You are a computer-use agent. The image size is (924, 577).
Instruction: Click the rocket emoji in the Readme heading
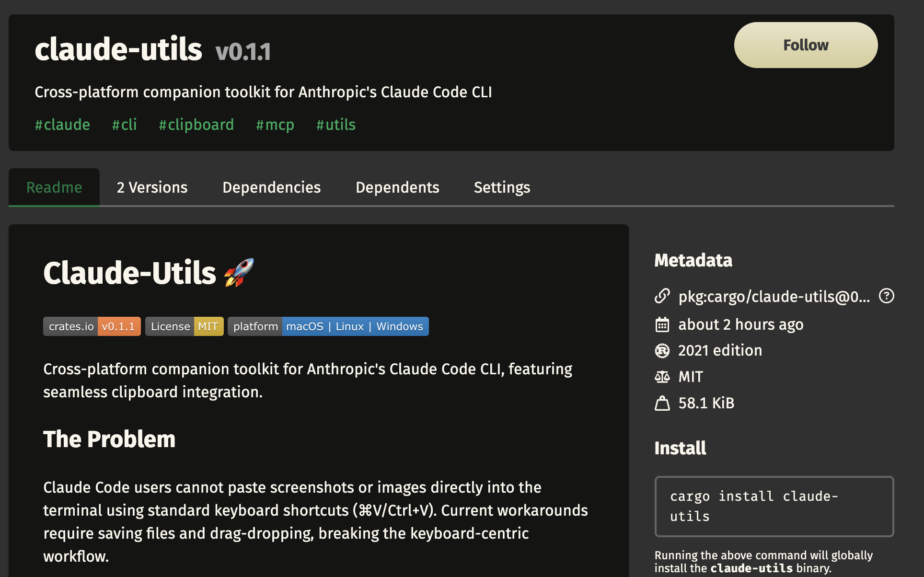[x=239, y=273]
